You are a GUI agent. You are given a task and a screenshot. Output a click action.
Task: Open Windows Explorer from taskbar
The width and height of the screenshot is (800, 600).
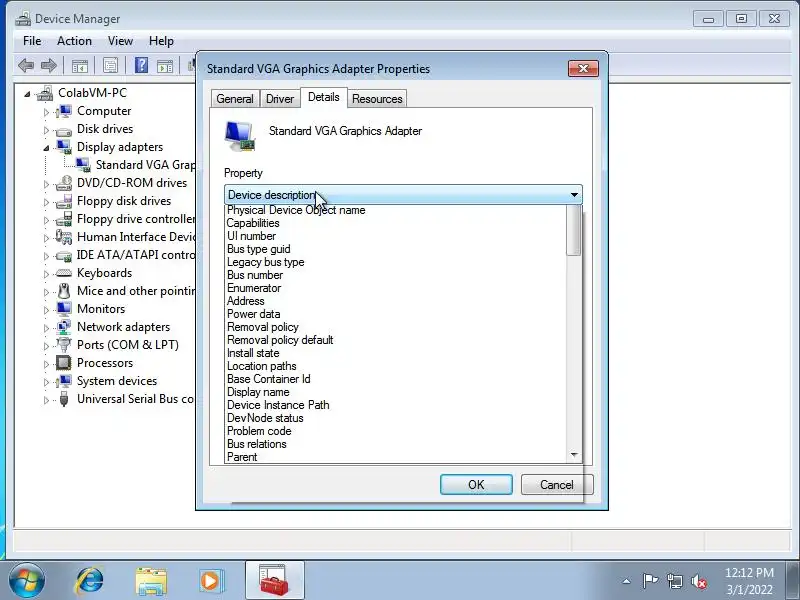pyautogui.click(x=151, y=581)
